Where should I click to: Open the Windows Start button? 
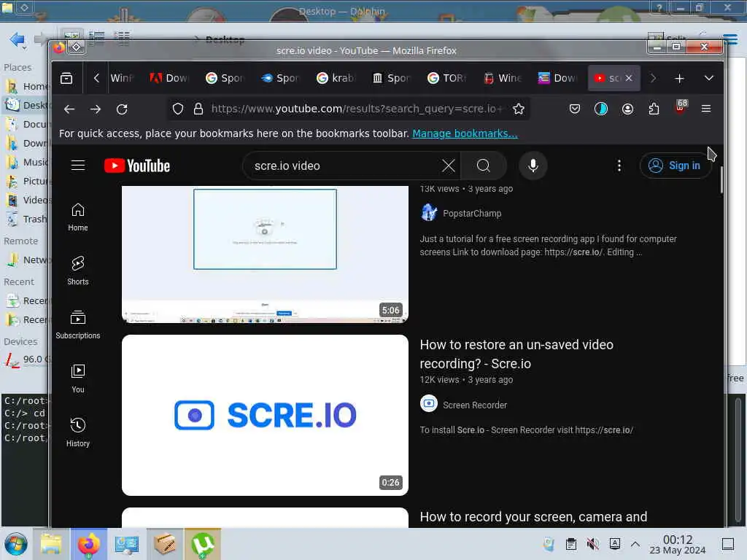(x=16, y=544)
